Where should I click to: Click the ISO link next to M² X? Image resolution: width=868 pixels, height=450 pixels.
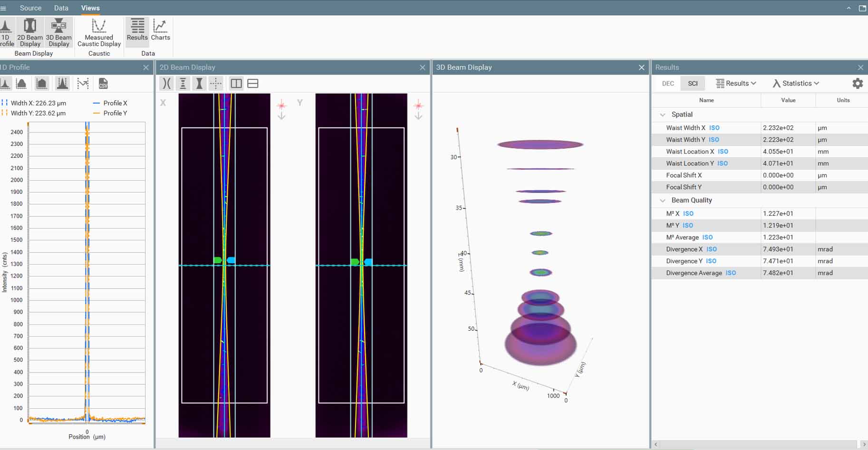(688, 214)
